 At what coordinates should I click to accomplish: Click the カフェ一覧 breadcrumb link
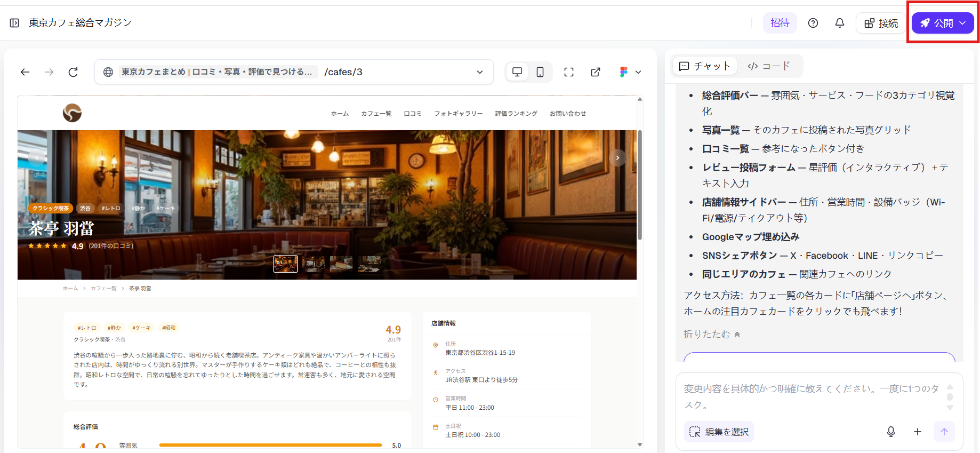click(103, 288)
